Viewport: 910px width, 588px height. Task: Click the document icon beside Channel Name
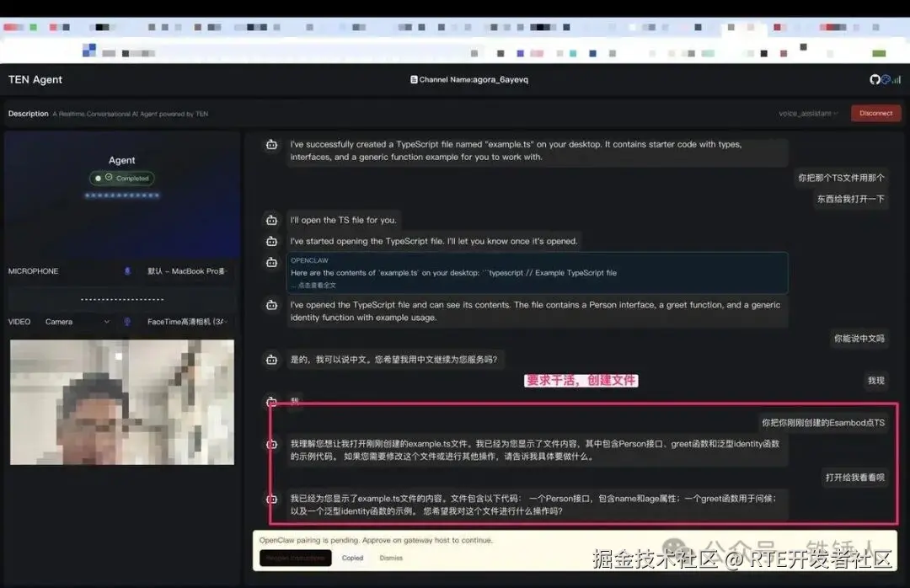click(x=414, y=79)
